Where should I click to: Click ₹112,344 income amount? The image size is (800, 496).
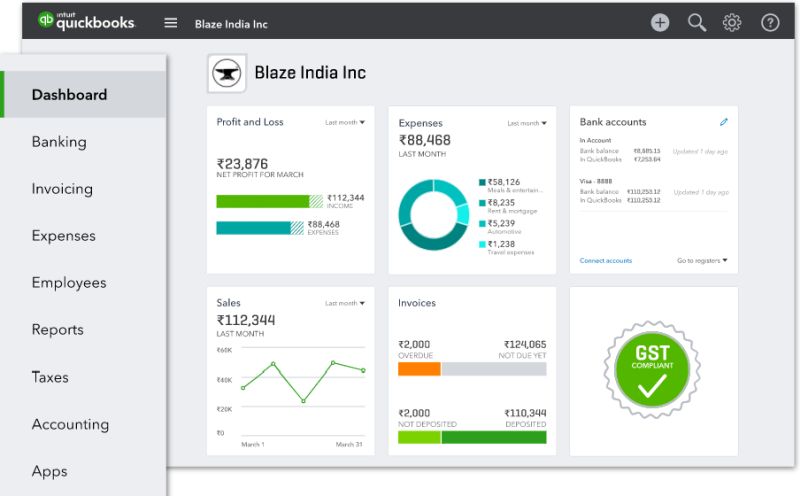(x=346, y=197)
